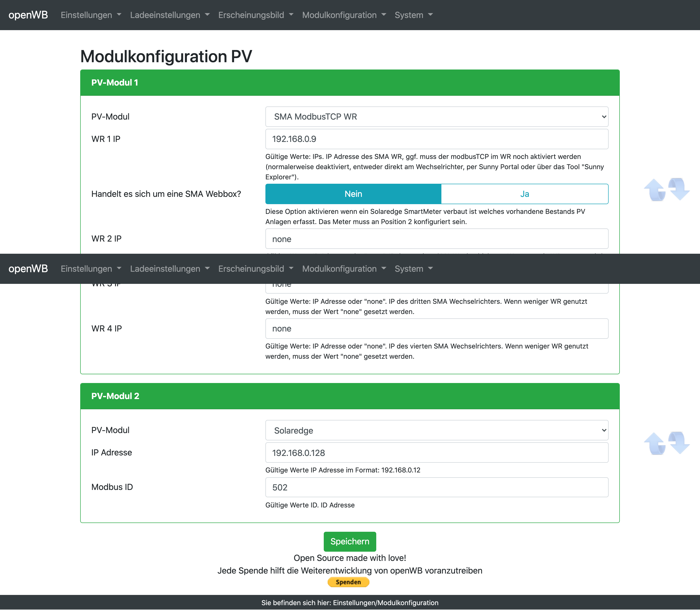Click the WR 1 IP address field
Screen dimensions: 700x610
point(437,139)
